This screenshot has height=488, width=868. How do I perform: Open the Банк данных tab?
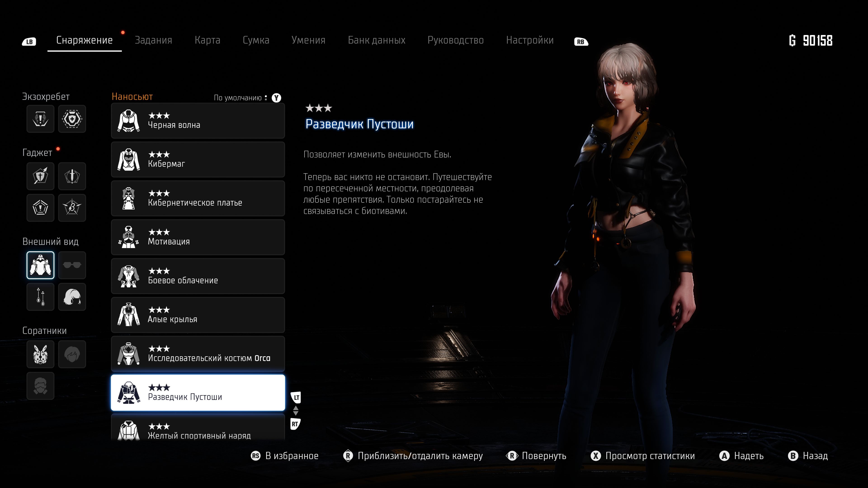tap(376, 40)
